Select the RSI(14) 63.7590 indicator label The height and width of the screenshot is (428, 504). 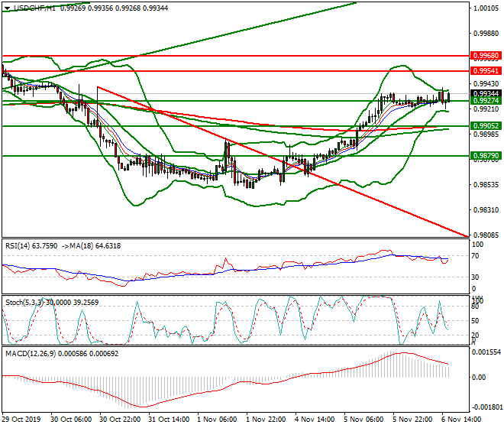(x=31, y=246)
